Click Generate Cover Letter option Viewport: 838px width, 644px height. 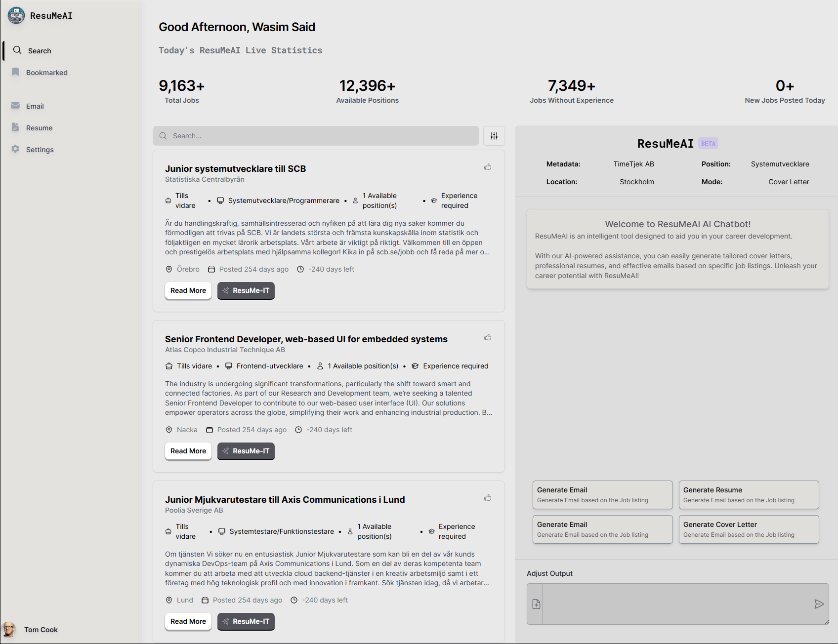749,529
